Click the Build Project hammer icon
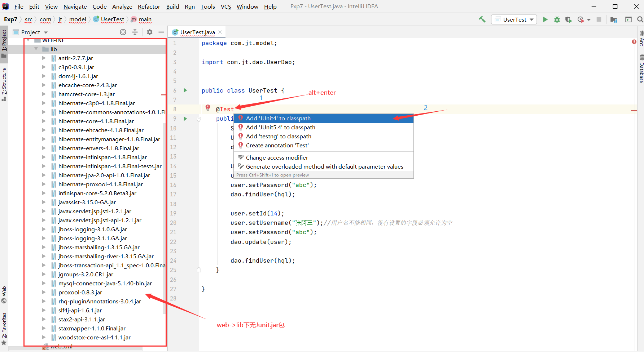Screen dimensions: 644x352 pos(482,19)
